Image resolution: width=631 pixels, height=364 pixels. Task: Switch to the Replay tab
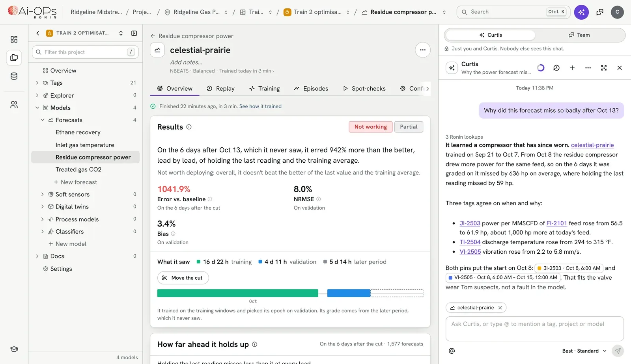(x=220, y=89)
